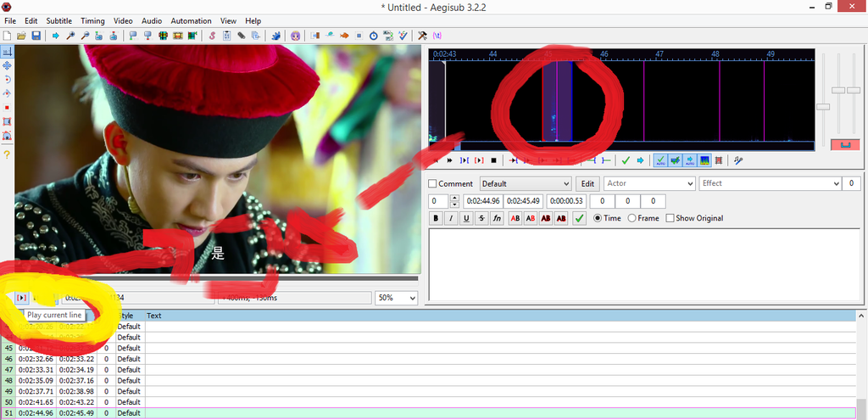Open the Default style dropdown
The height and width of the screenshot is (420, 868).
[x=526, y=183]
